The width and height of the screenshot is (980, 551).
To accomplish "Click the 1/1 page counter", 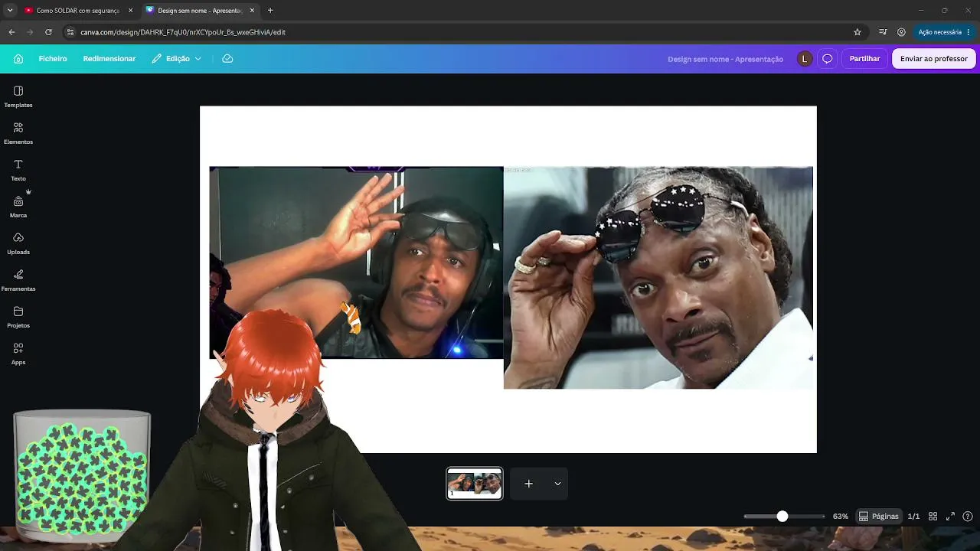I will (x=913, y=517).
